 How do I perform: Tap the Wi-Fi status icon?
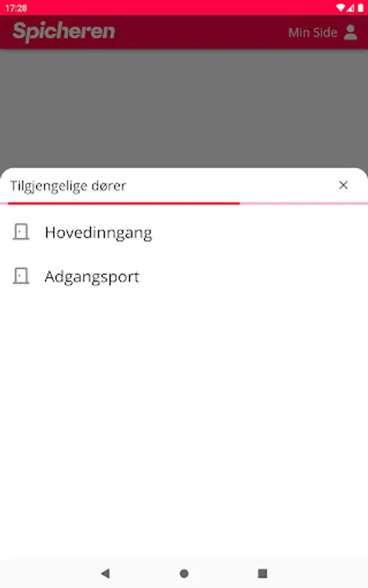341,8
